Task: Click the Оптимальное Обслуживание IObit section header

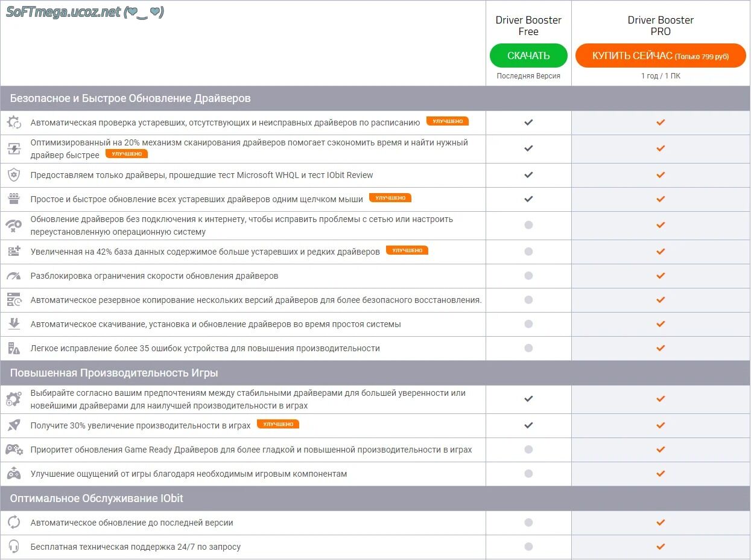Action: click(97, 498)
